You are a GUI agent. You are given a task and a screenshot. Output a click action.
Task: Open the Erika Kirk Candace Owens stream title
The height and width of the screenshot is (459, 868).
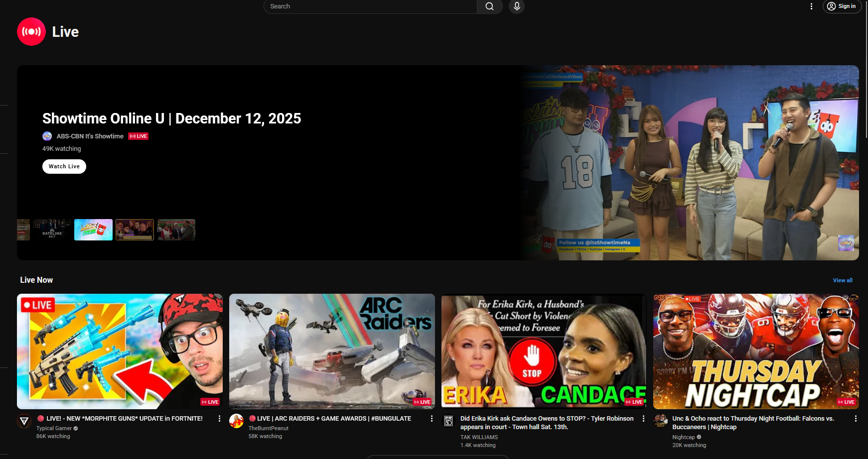click(547, 423)
